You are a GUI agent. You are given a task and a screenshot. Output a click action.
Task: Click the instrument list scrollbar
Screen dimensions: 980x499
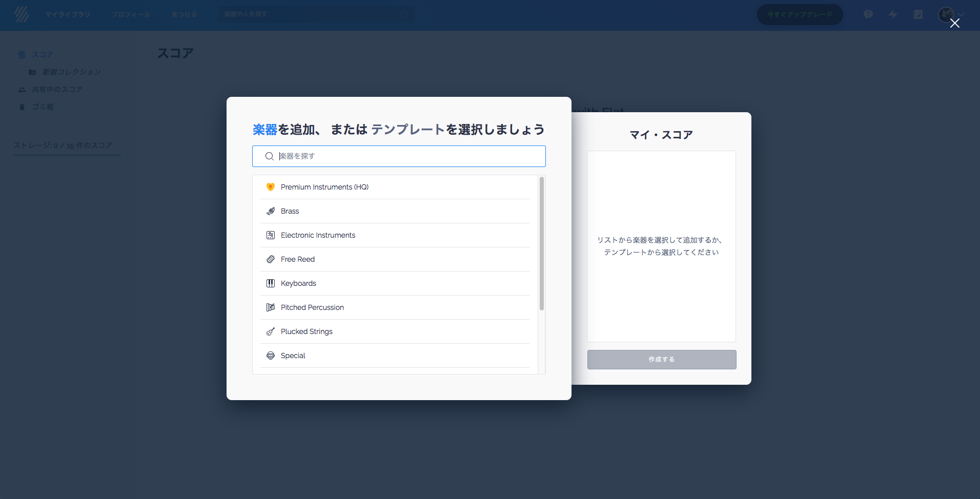541,244
